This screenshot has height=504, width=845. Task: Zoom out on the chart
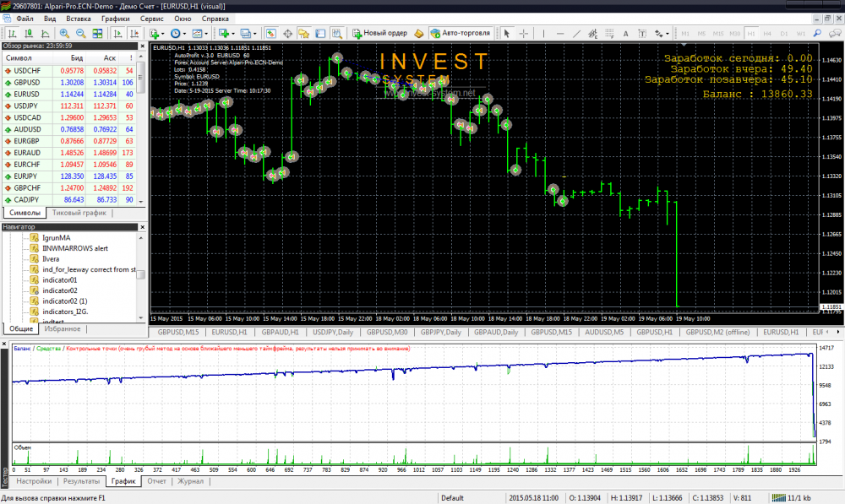81,34
